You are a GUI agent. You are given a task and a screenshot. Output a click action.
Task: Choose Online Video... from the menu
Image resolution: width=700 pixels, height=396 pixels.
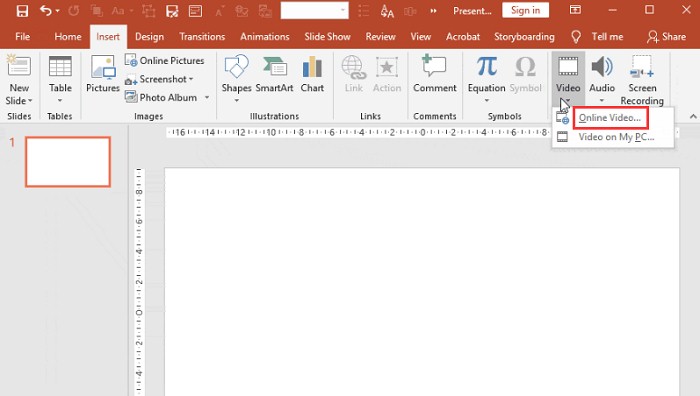(610, 118)
